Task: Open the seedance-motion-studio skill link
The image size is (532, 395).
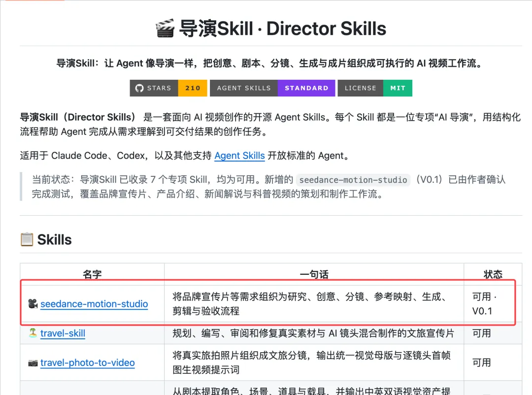Action: point(94,304)
